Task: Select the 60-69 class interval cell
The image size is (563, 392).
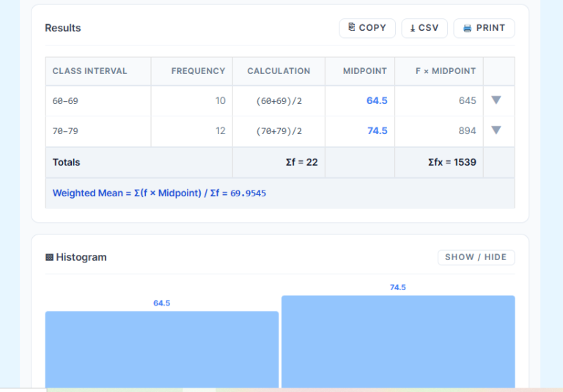Action: (98, 101)
